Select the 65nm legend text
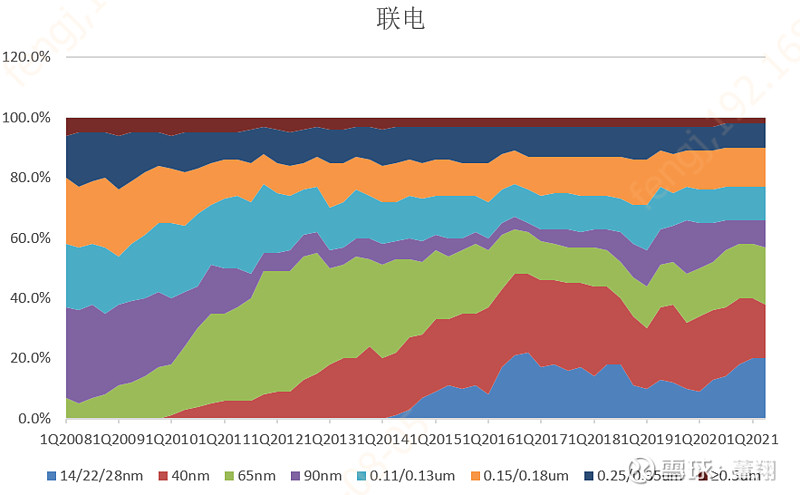The width and height of the screenshot is (800, 495). tap(256, 474)
